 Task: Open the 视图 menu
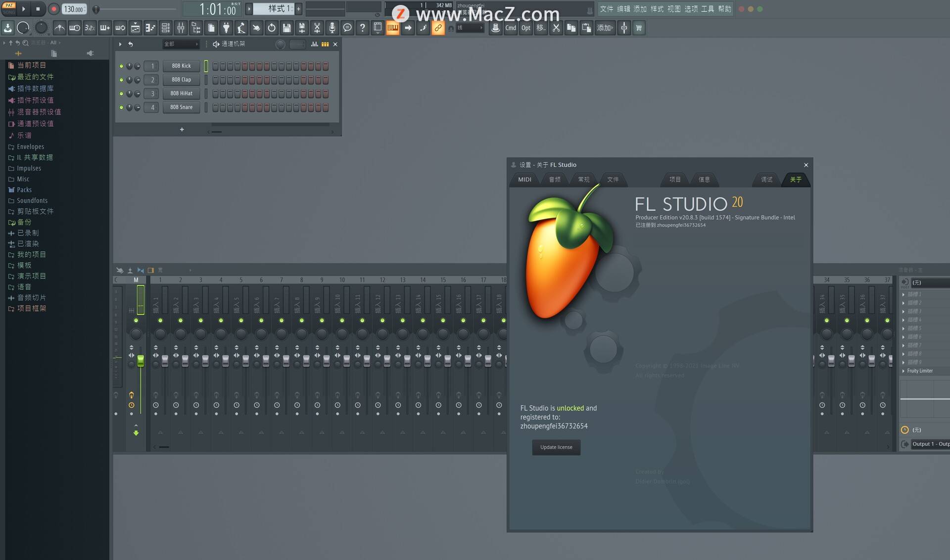[674, 9]
